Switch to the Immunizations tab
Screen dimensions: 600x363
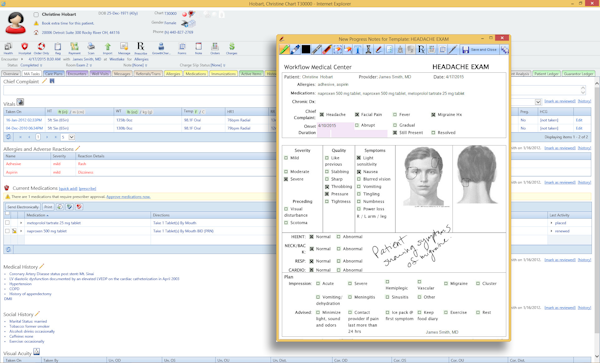223,73
